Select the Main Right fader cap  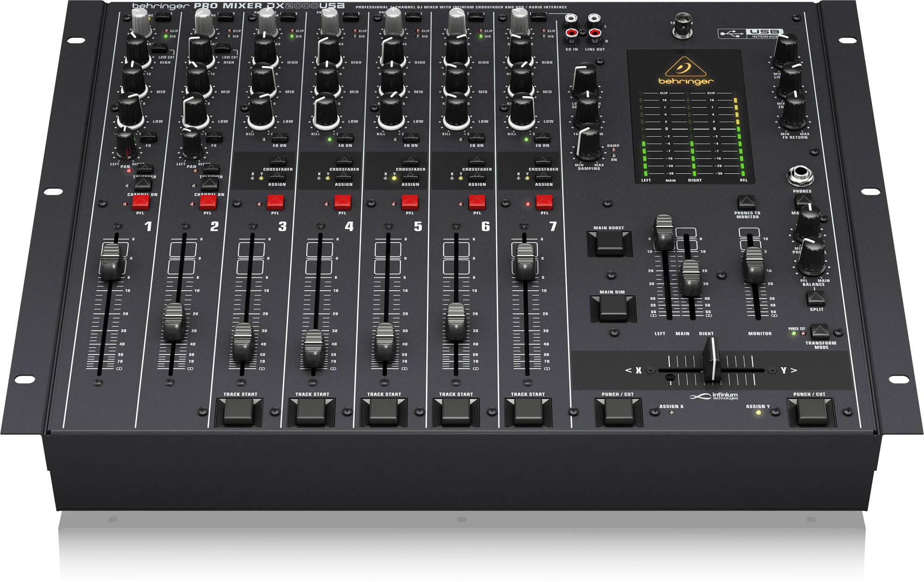(x=691, y=278)
